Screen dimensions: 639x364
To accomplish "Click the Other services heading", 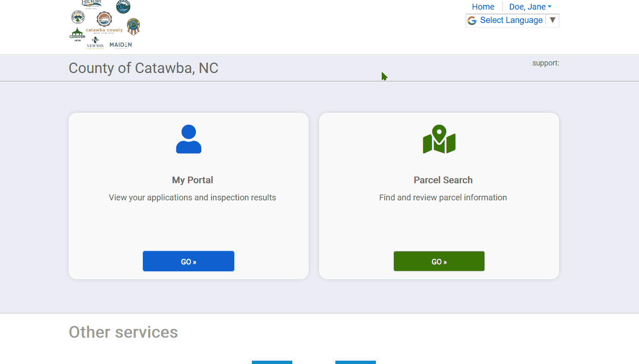I will tap(123, 332).
